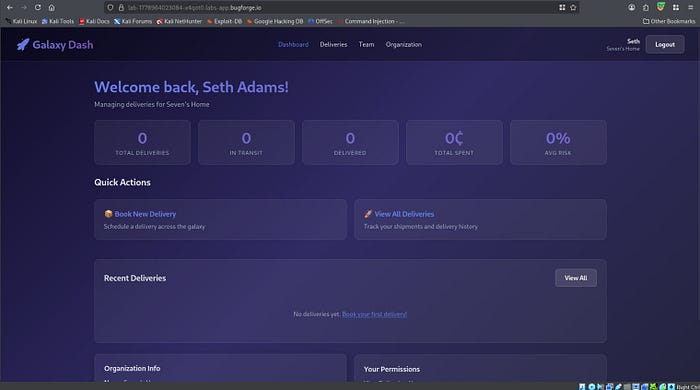Click the rocket icon on View All Deliveries
This screenshot has height=390, width=700.
click(x=368, y=214)
